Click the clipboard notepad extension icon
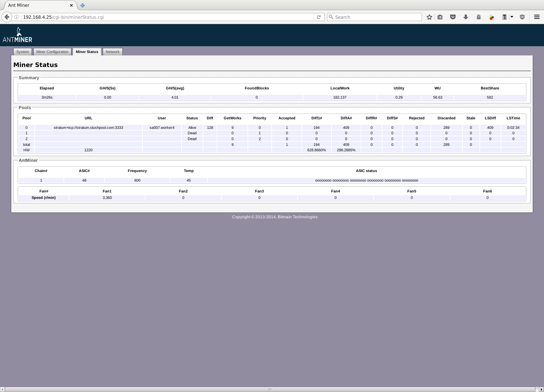Viewport: 544px width, 392px height. (505, 17)
